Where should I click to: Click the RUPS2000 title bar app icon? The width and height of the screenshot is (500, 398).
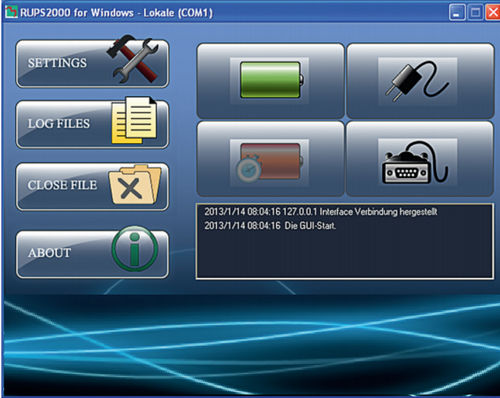coord(11,12)
